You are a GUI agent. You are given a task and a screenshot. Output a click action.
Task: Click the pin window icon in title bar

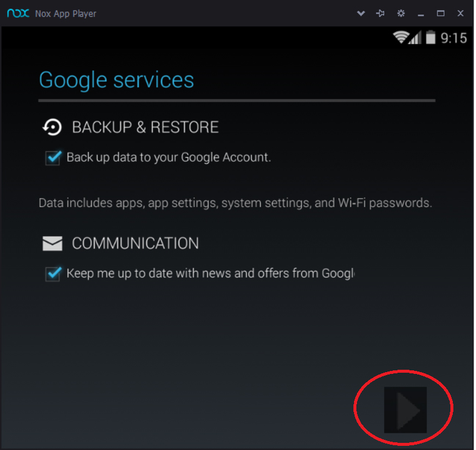381,13
